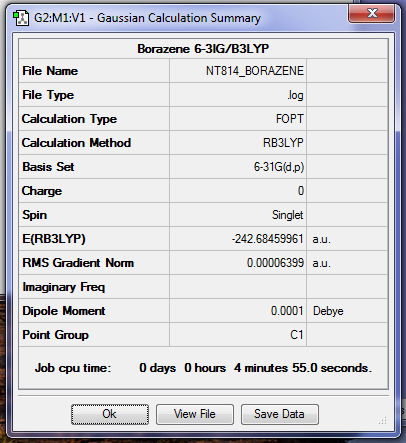Viewport: 406px width, 443px height.
Task: Close the Gaussian Calculation Summary window
Action: [371, 13]
